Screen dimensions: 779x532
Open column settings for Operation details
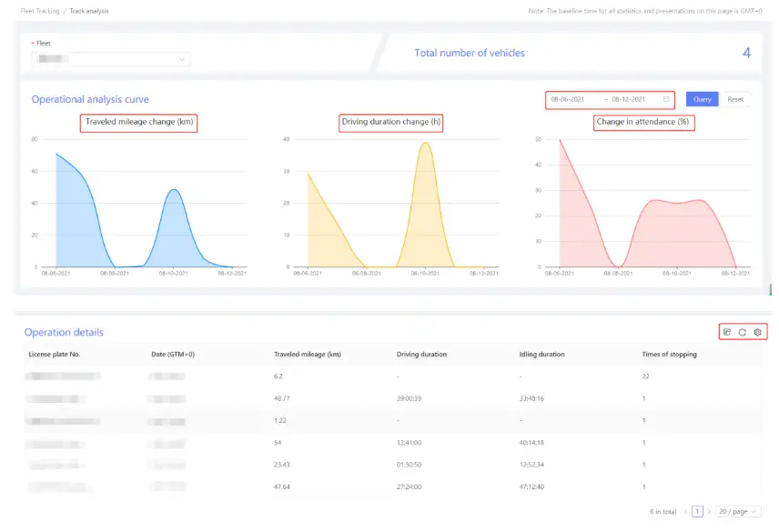(x=756, y=332)
